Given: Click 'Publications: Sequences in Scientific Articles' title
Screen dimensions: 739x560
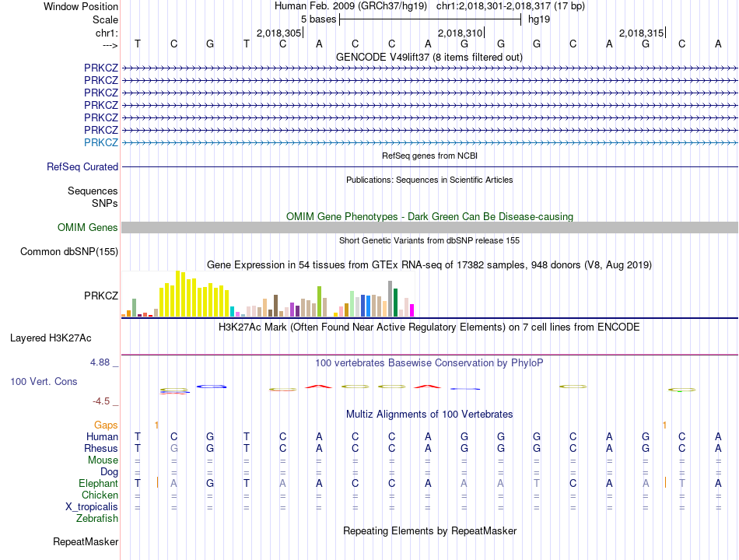Looking at the screenshot, I should coord(429,180).
